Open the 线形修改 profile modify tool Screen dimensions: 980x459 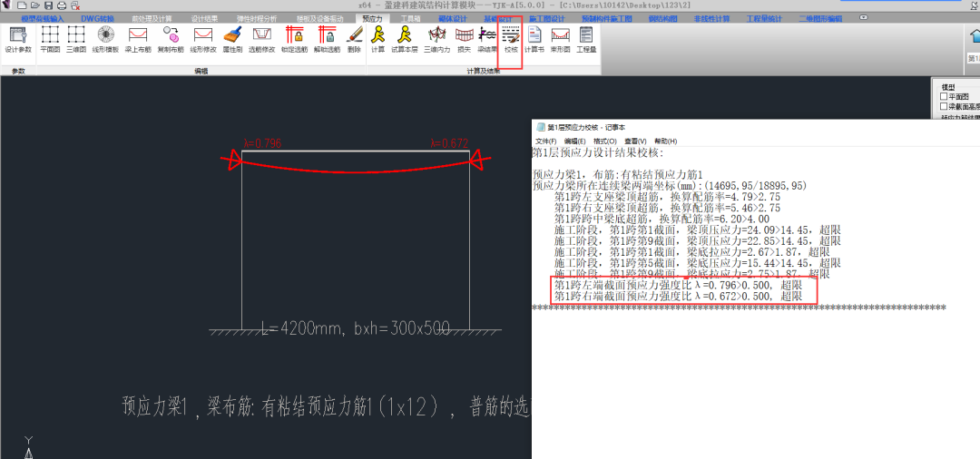click(202, 39)
